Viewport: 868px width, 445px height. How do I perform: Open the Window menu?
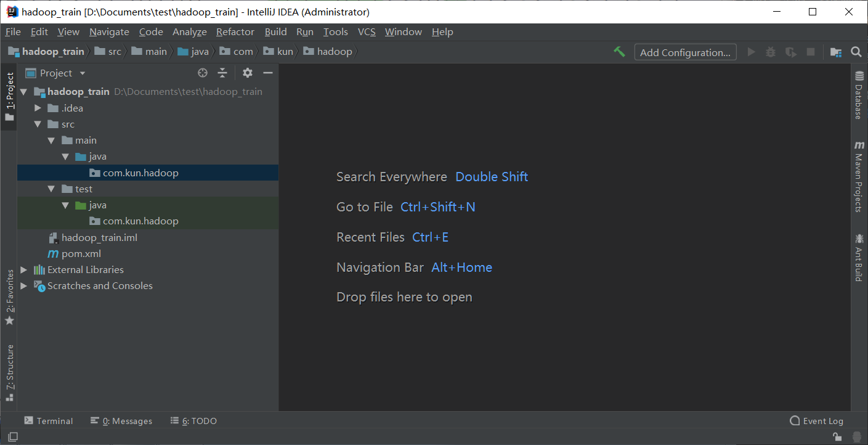tap(404, 32)
